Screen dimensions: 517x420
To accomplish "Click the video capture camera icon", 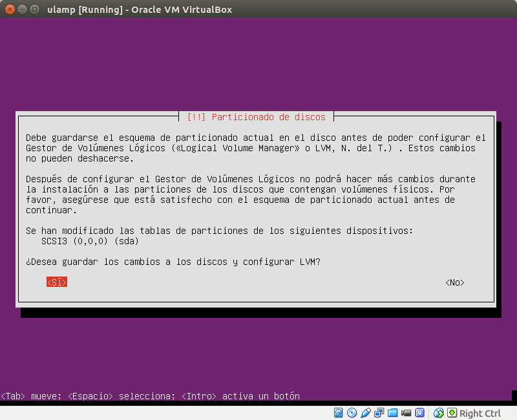I will 407,412.
